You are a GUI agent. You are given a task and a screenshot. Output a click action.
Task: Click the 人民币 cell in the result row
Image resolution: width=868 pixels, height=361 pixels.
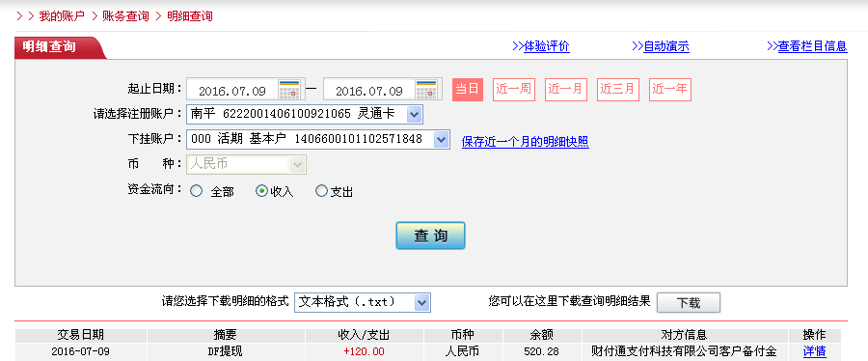463,351
